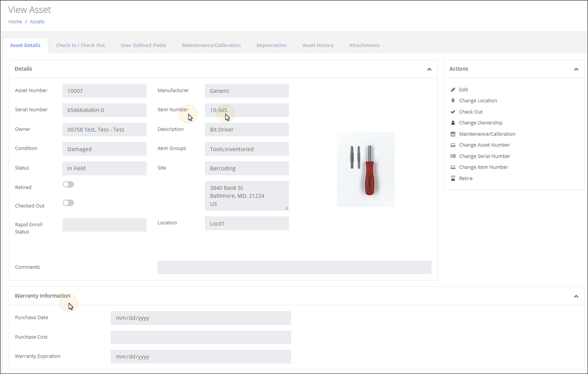Screen dimensions: 588x374
Task: Click the person icon for Change Ownership
Action: [453, 123]
